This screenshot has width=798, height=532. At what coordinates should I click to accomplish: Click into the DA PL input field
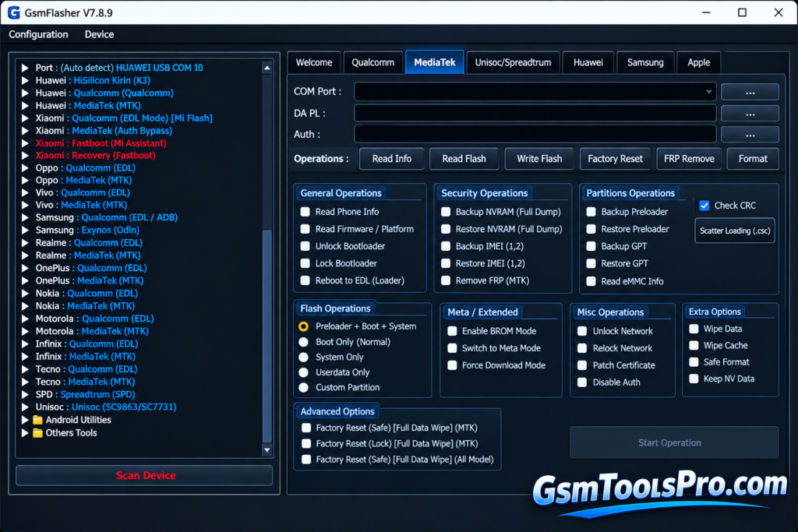535,114
